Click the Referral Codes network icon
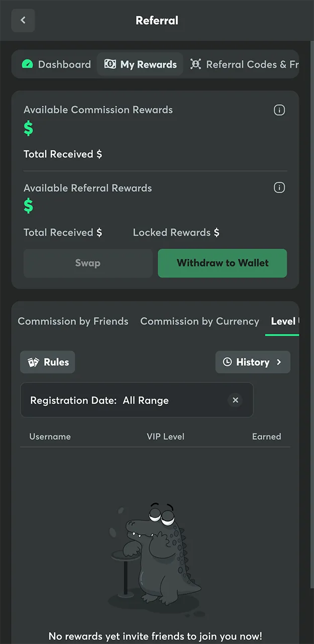The image size is (314, 644). (195, 64)
